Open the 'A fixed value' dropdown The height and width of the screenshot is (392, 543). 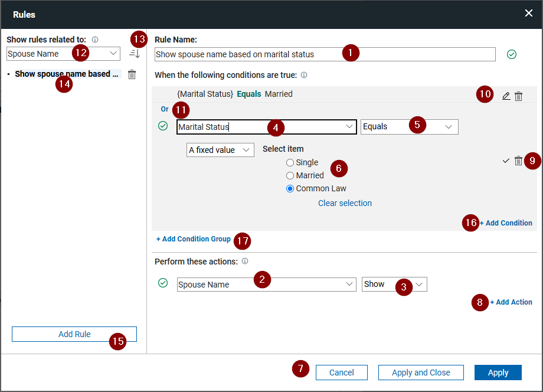220,149
